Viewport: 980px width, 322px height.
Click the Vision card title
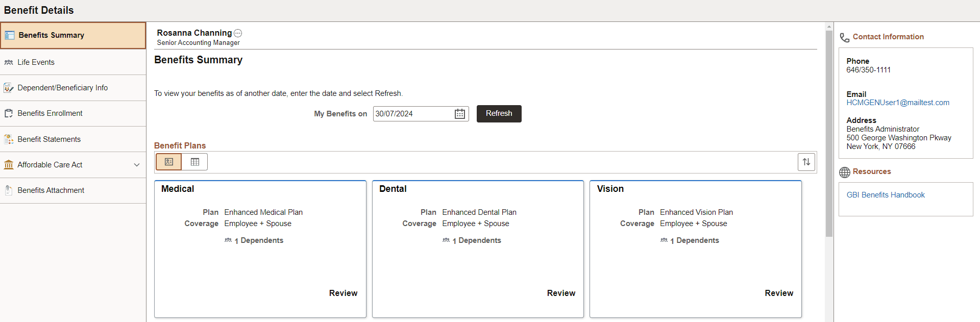click(x=610, y=189)
